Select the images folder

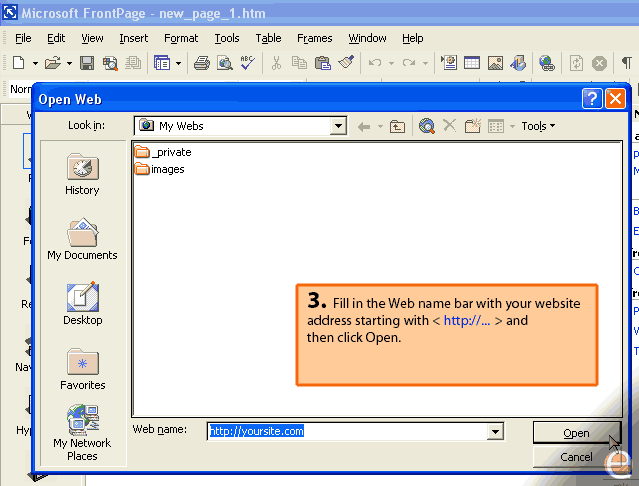[x=167, y=169]
